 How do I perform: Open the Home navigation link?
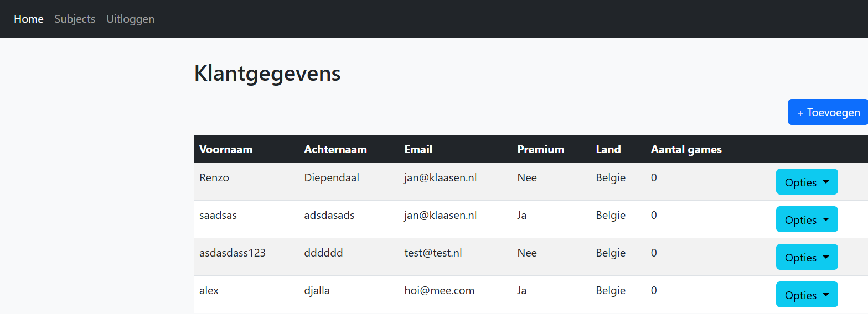coord(29,19)
